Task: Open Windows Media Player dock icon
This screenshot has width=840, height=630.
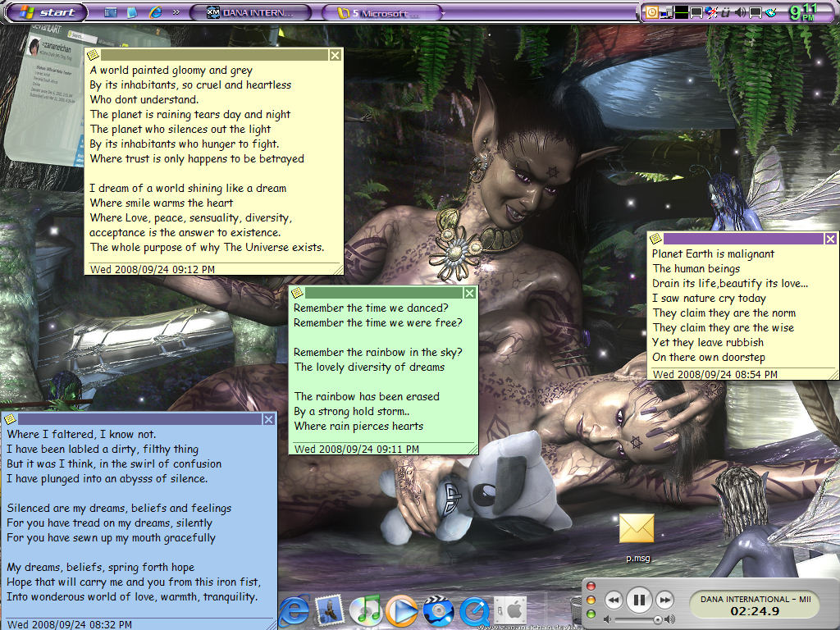Action: tap(401, 611)
